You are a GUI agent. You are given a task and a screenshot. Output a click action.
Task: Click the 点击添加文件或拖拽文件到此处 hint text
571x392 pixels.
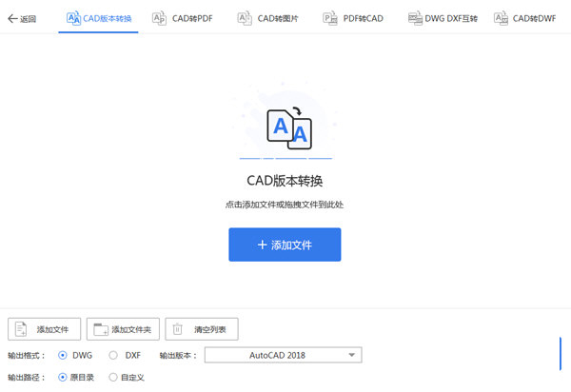(285, 205)
